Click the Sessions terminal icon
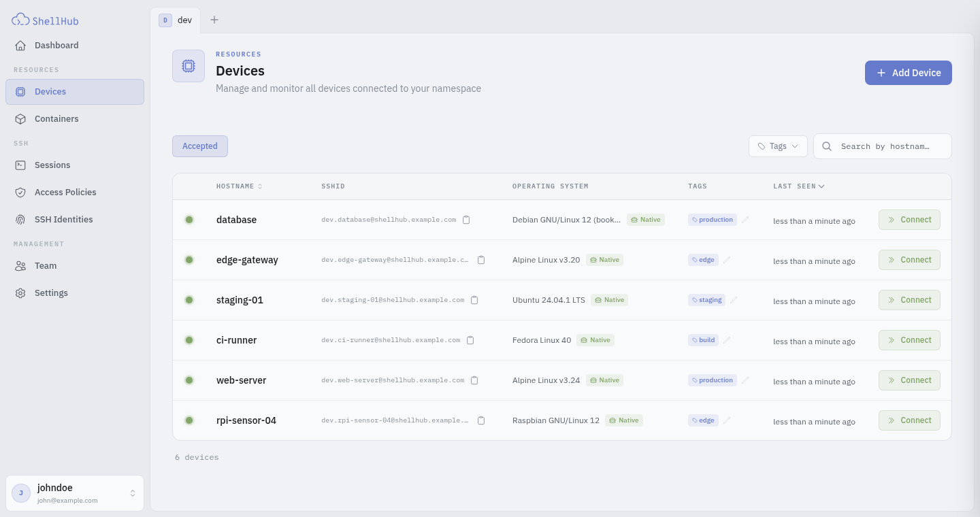This screenshot has height=517, width=980. tap(20, 165)
